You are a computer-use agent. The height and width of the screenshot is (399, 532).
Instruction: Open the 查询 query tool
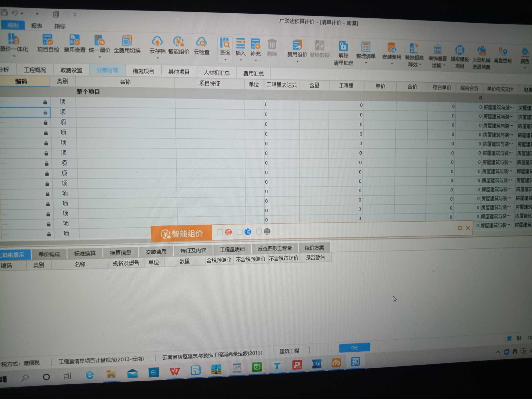pyautogui.click(x=225, y=47)
